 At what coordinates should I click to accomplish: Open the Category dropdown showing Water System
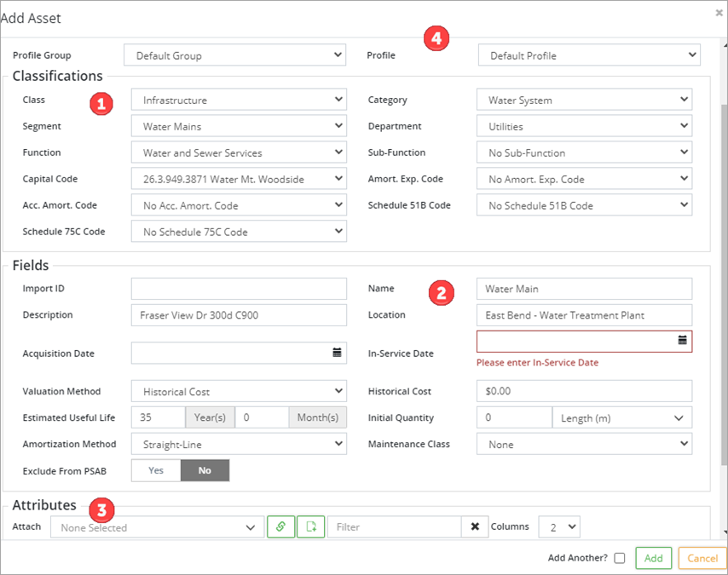tap(584, 100)
